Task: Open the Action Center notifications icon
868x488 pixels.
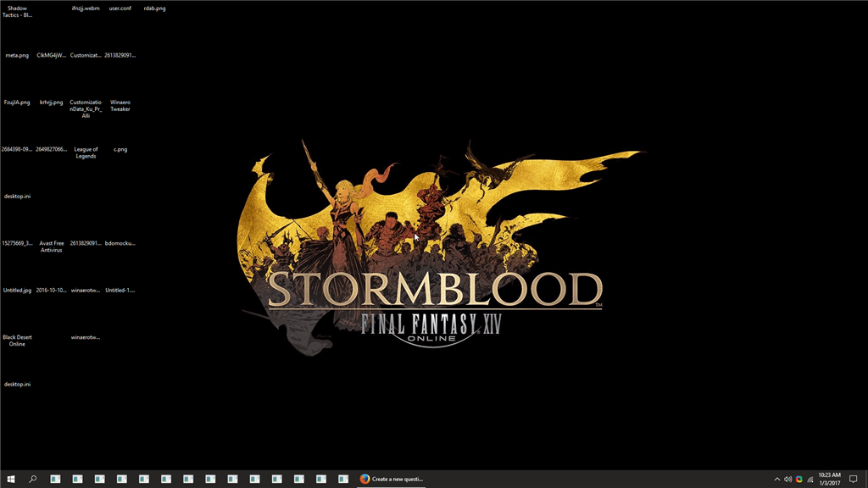Action: 853,480
